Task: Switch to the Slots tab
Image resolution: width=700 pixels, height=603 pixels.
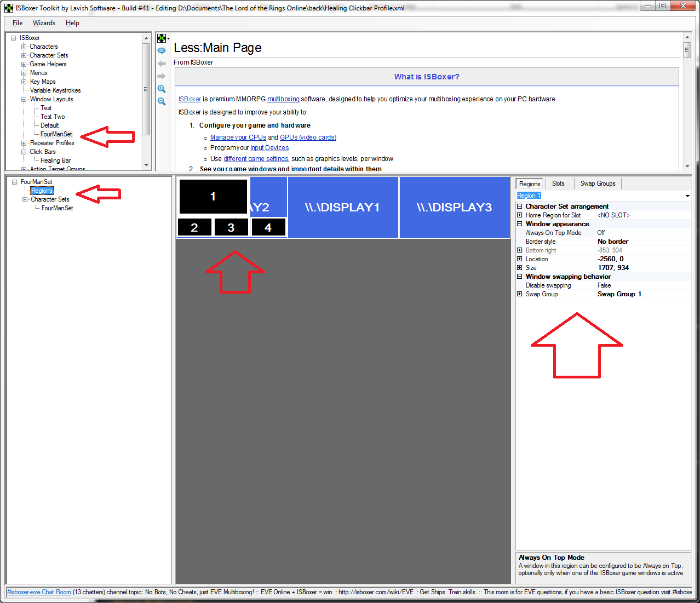Action: [558, 183]
